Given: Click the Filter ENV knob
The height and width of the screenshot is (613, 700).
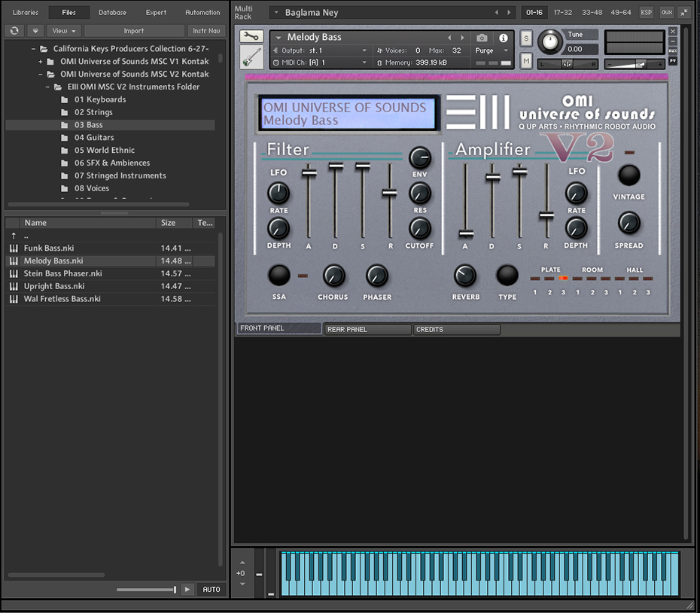Looking at the screenshot, I should pyautogui.click(x=420, y=157).
